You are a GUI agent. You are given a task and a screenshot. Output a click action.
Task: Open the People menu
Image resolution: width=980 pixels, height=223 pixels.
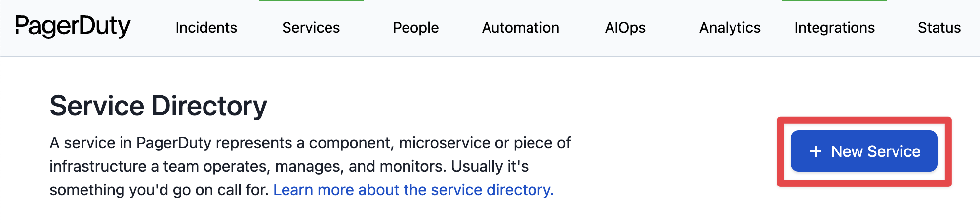[415, 28]
